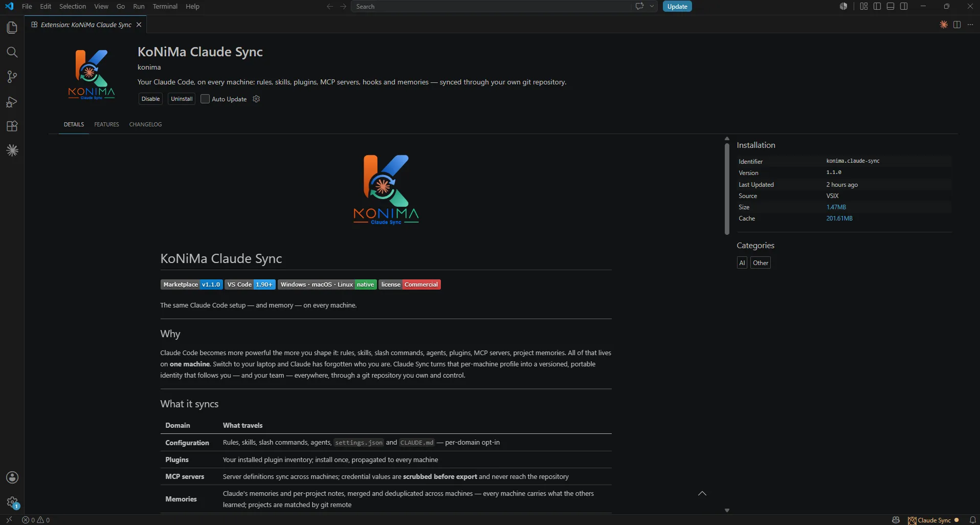Expand the chat dropdown chevron in title bar
This screenshot has width=980, height=525.
tap(652, 6)
